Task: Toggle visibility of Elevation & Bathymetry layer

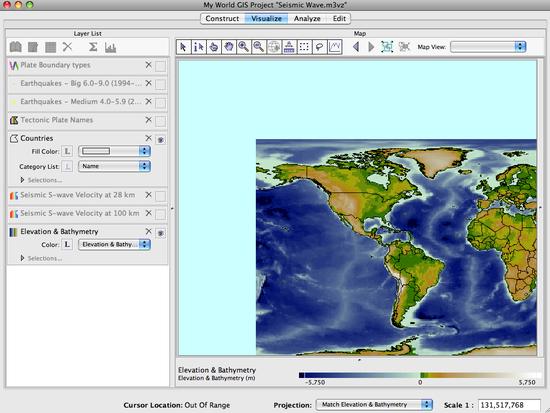Action: pyautogui.click(x=161, y=233)
